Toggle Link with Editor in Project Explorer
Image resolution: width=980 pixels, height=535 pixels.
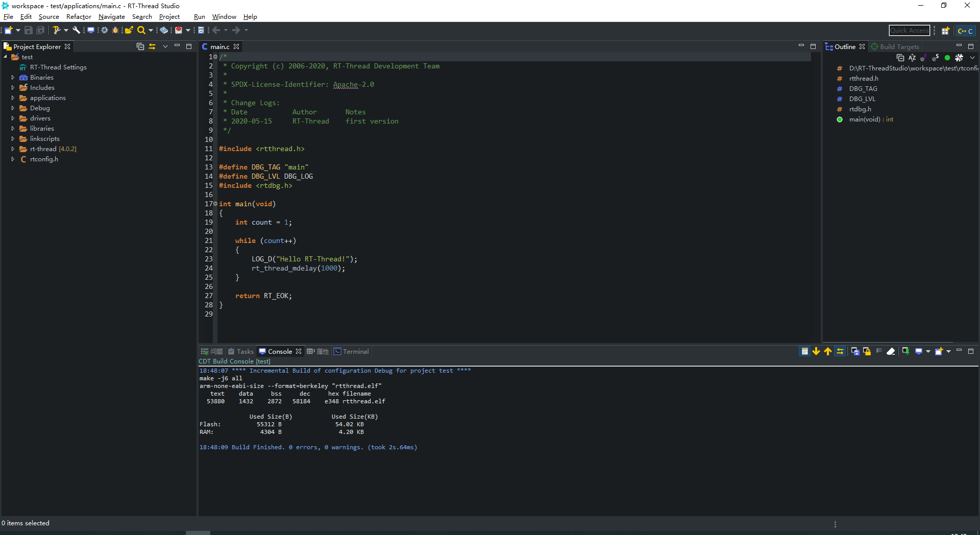click(x=152, y=46)
